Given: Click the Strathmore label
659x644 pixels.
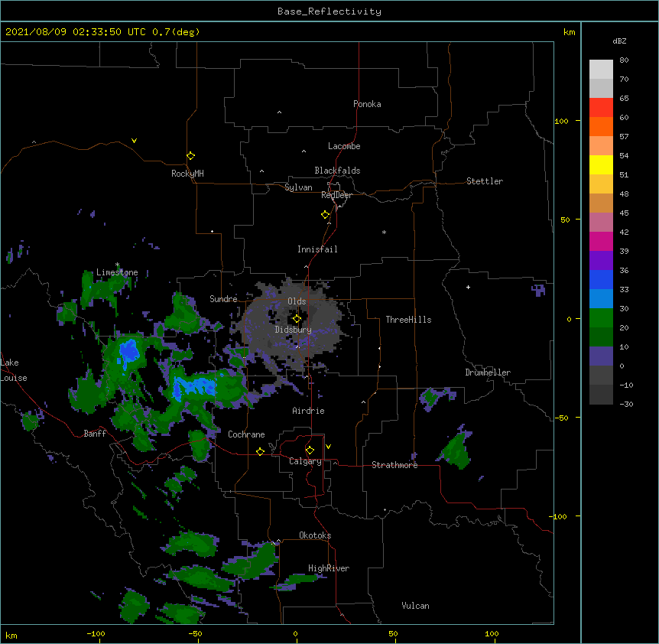Looking at the screenshot, I should coord(394,465).
